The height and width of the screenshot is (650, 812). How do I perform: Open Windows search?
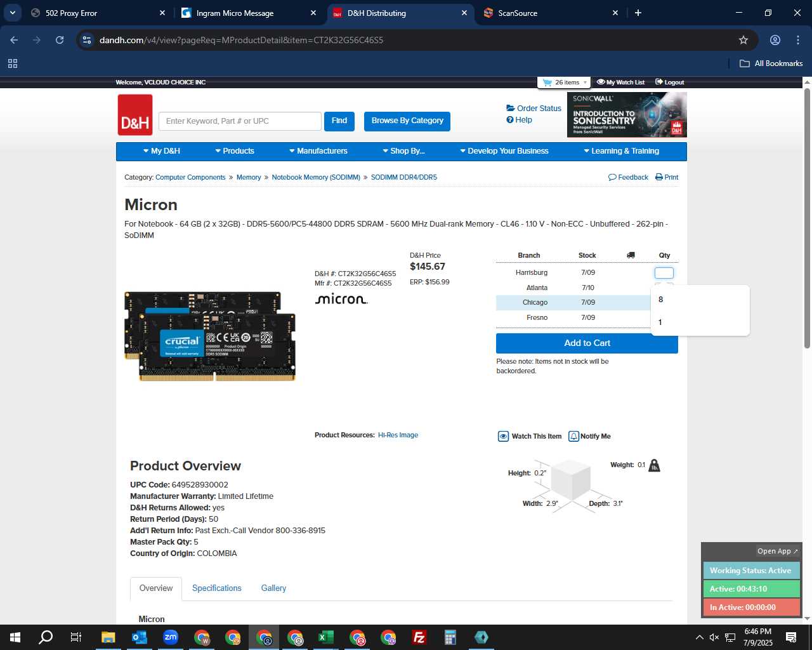(x=46, y=637)
